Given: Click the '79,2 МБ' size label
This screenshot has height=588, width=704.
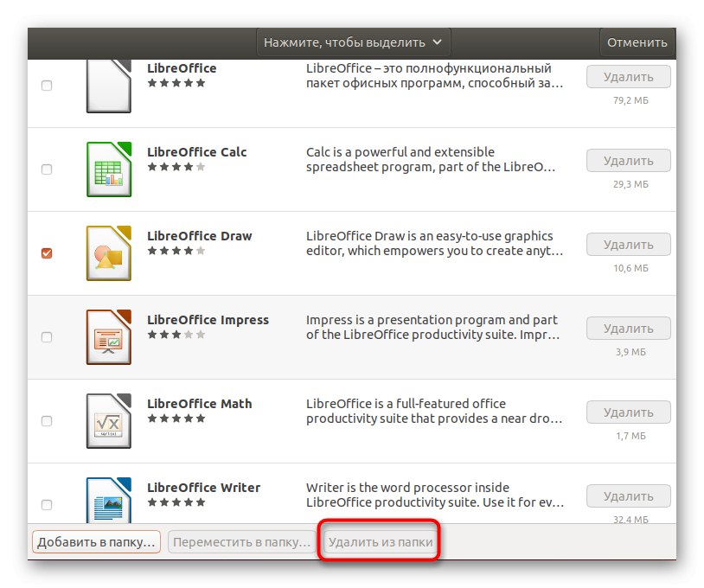Looking at the screenshot, I should 630,100.
